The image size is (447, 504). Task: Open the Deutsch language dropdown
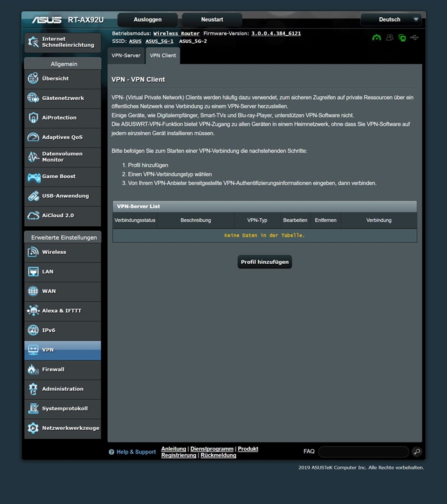[391, 20]
